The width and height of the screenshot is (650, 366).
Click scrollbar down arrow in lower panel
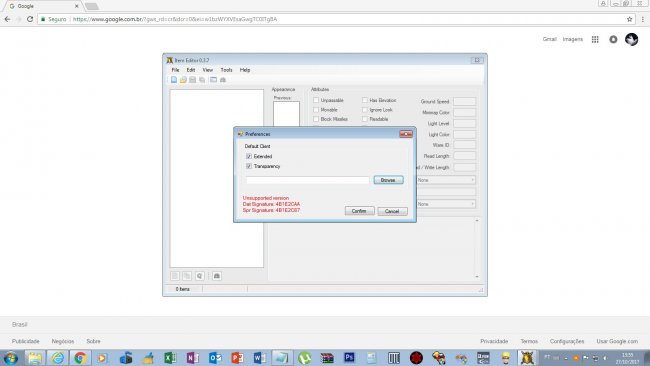(477, 276)
